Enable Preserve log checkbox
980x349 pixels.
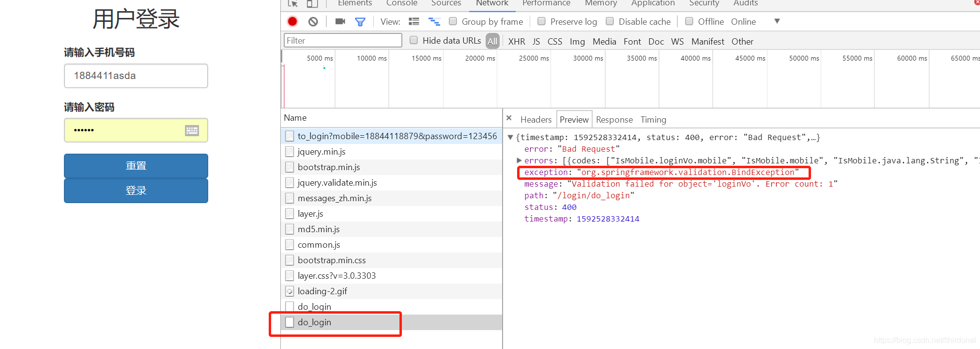541,21
